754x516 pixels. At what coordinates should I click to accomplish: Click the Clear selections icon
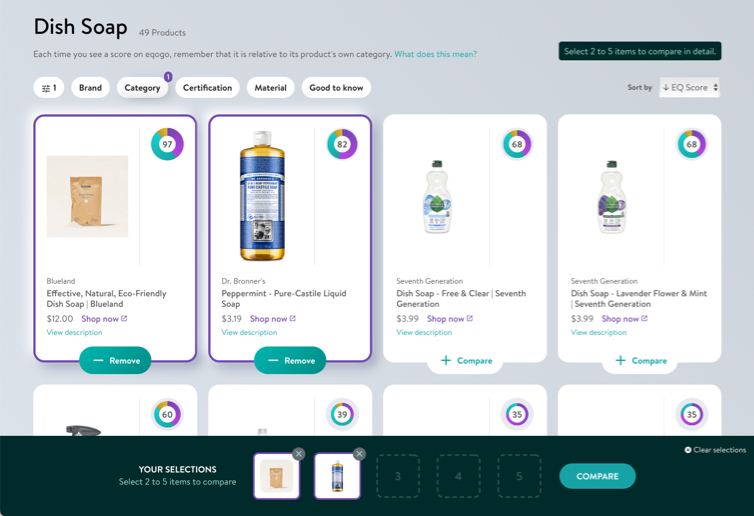click(x=688, y=450)
